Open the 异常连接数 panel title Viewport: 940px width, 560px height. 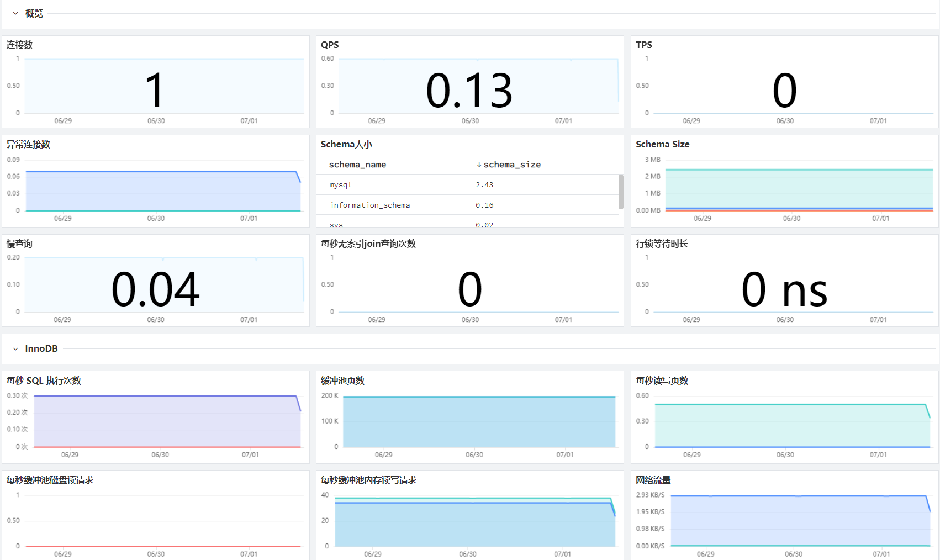coord(28,144)
